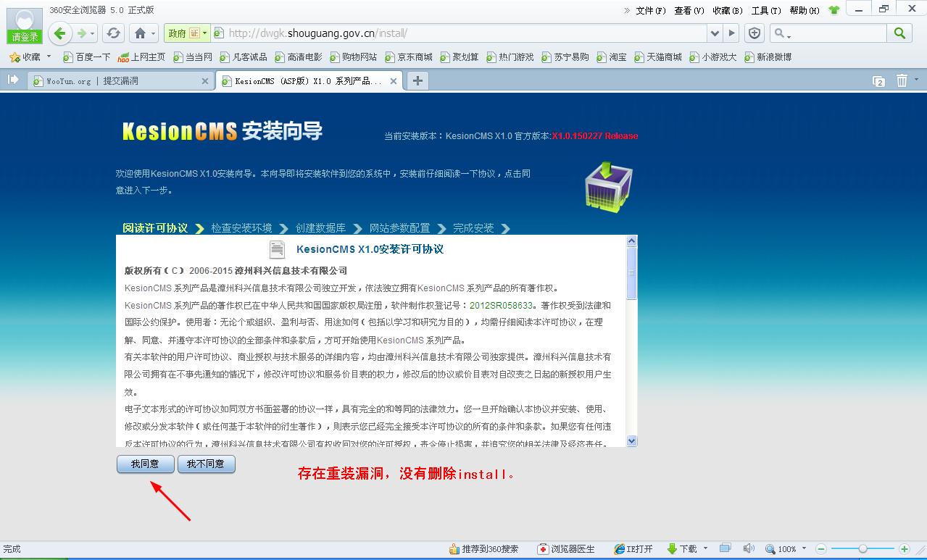Open the 京东商城 bookmark
The width and height of the screenshot is (927, 560).
[x=408, y=57]
